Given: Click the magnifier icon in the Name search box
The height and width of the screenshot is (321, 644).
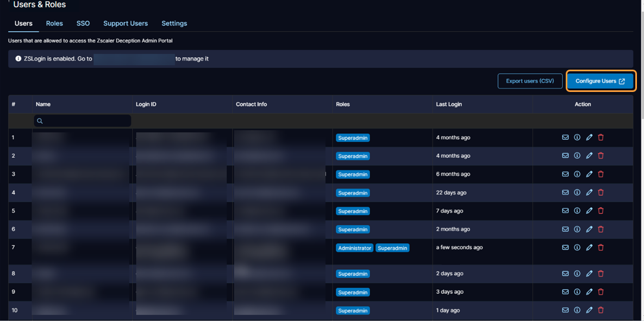Looking at the screenshot, I should 40,120.
